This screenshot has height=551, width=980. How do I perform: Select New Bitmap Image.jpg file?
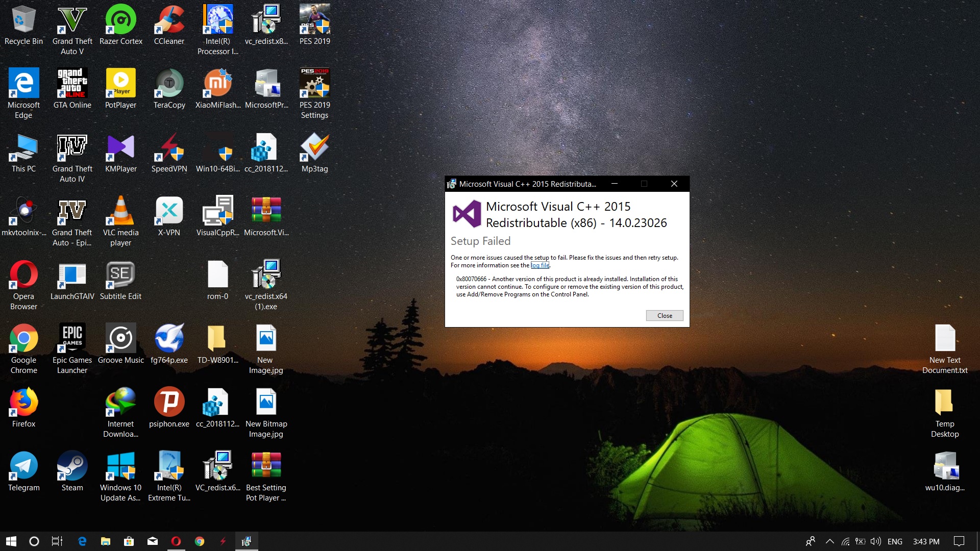point(266,412)
